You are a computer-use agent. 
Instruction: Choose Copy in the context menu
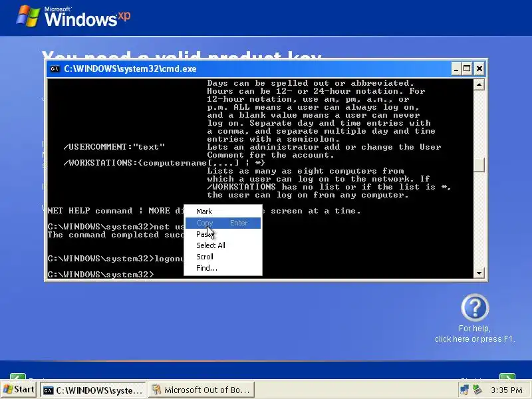click(223, 223)
